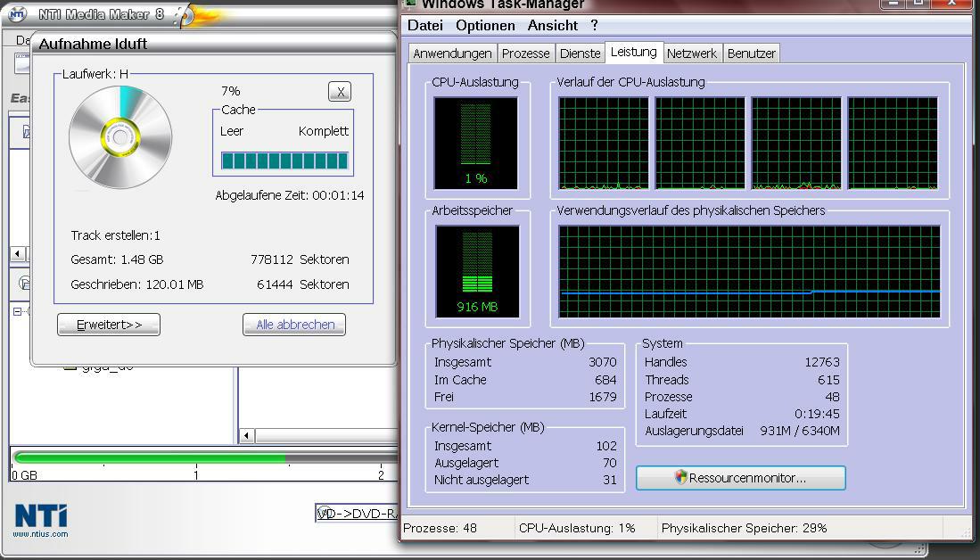Click the fourth CPU history graph
This screenshot has height=560, width=980.
(893, 144)
